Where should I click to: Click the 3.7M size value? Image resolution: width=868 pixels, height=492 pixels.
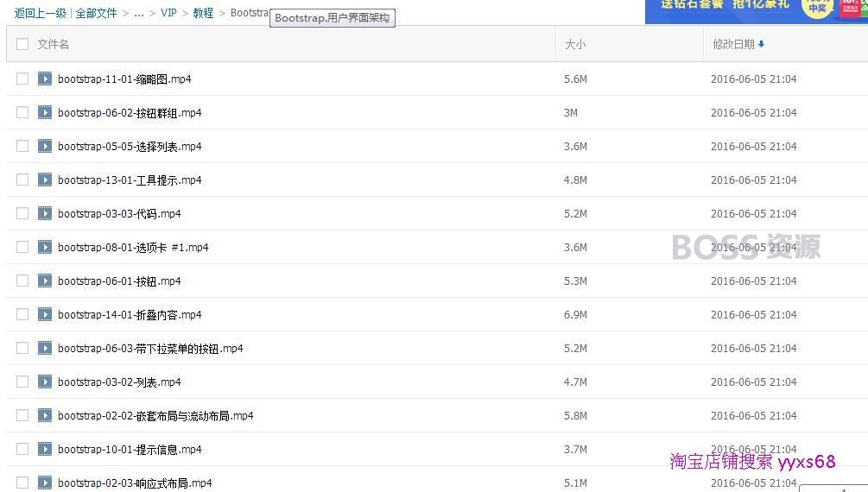[x=576, y=449]
